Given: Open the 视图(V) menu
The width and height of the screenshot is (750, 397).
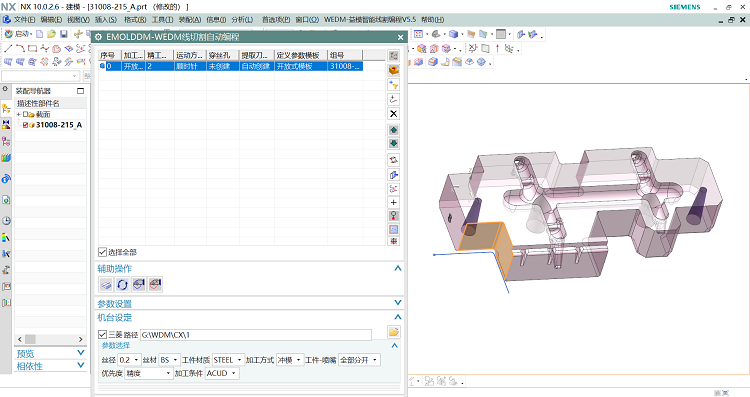Looking at the screenshot, I should (x=78, y=20).
